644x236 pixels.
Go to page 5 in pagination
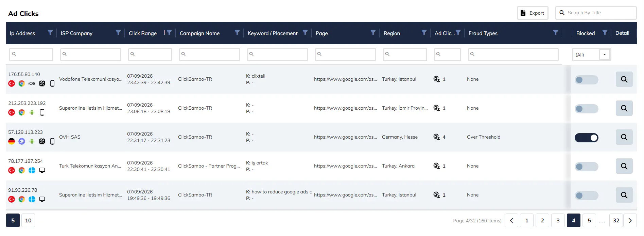tap(589, 221)
